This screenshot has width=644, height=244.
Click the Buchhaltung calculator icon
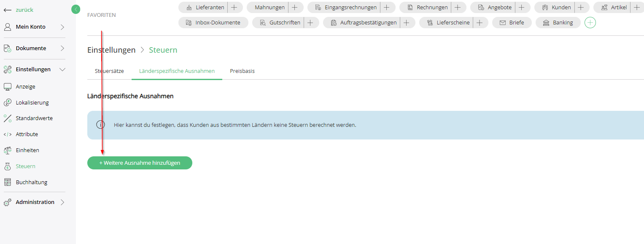pyautogui.click(x=8, y=182)
